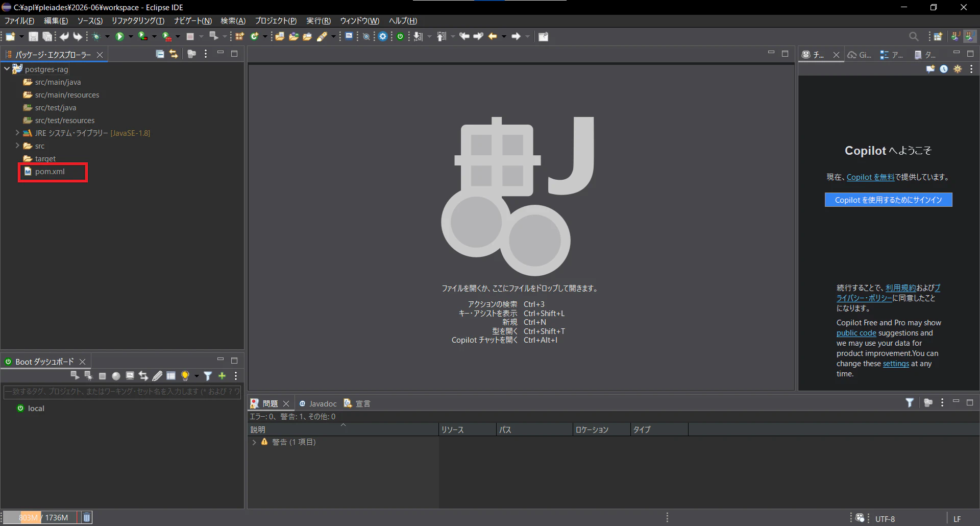Click the green plus icon in Boot Dashboard
Viewport: 980px width, 526px height.
(222, 376)
